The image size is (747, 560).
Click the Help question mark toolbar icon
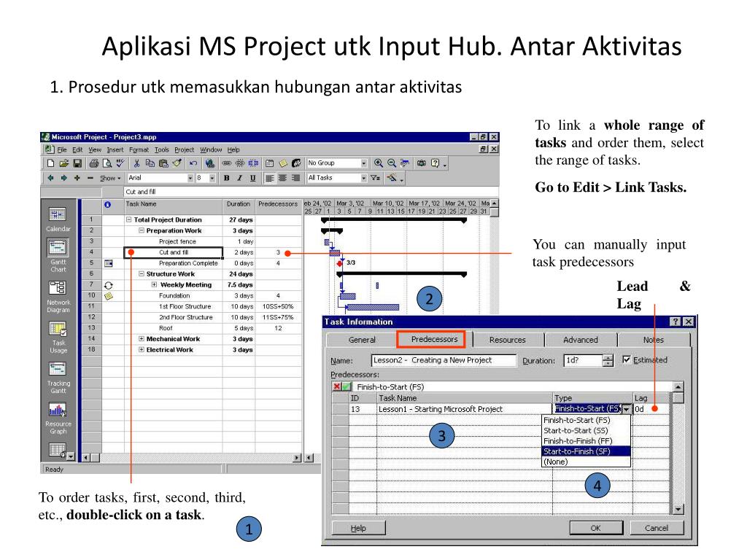click(x=435, y=163)
